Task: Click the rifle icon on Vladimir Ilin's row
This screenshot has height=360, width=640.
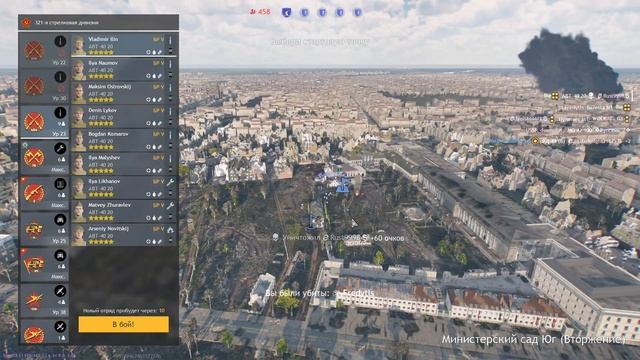Action: [x=170, y=40]
